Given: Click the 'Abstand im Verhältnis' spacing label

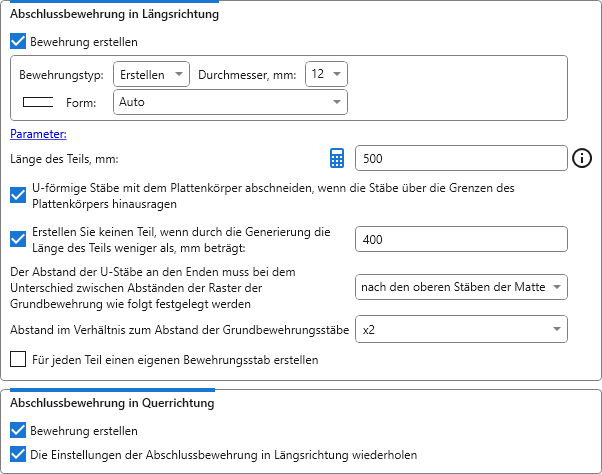Looking at the screenshot, I should tap(179, 329).
